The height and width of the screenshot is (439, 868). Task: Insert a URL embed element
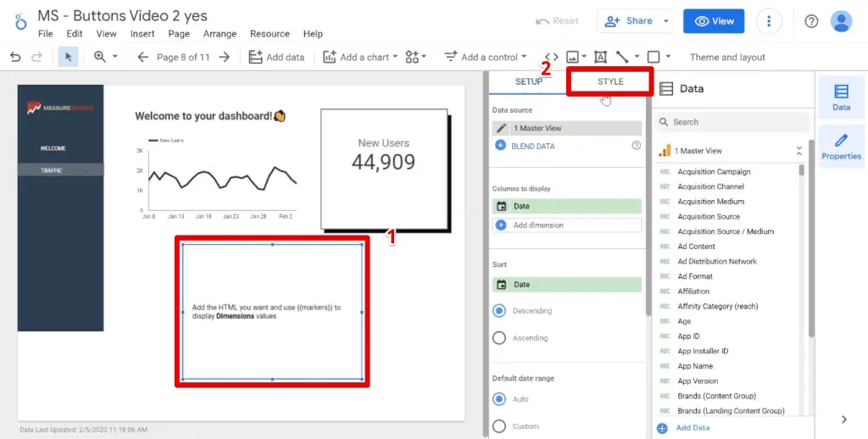551,57
